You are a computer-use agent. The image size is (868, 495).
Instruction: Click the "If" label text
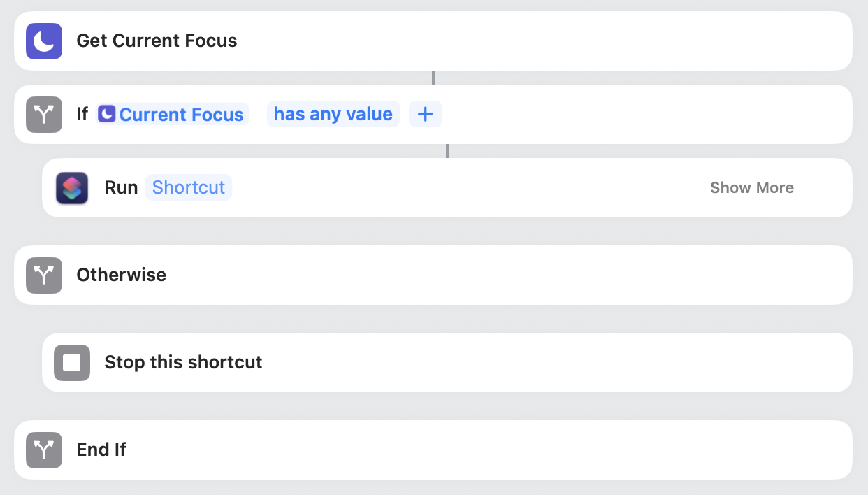click(x=82, y=115)
